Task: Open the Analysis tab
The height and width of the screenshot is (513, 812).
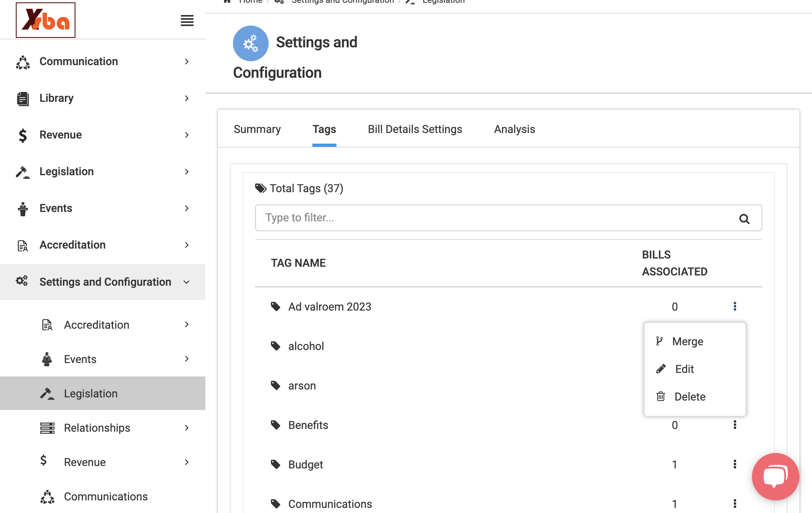Action: (x=515, y=129)
